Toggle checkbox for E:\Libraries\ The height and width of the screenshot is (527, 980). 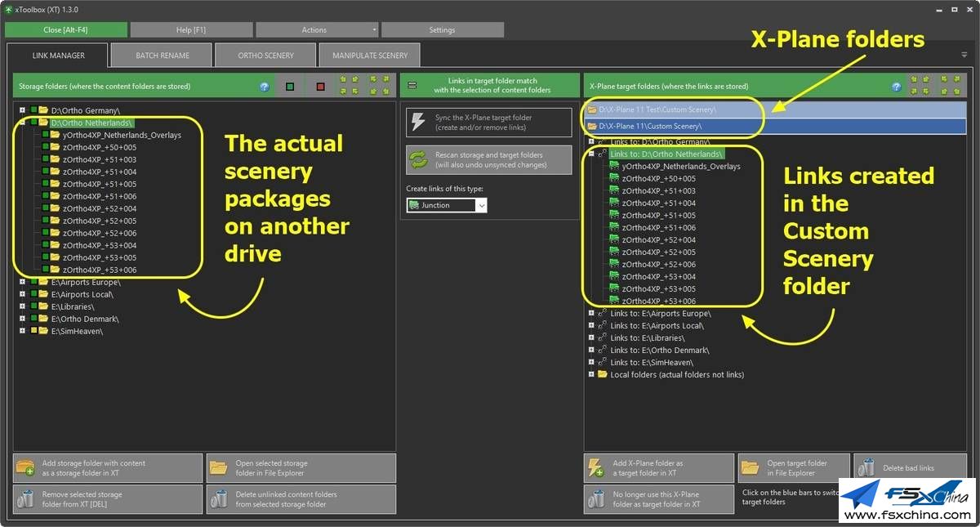tap(33, 306)
